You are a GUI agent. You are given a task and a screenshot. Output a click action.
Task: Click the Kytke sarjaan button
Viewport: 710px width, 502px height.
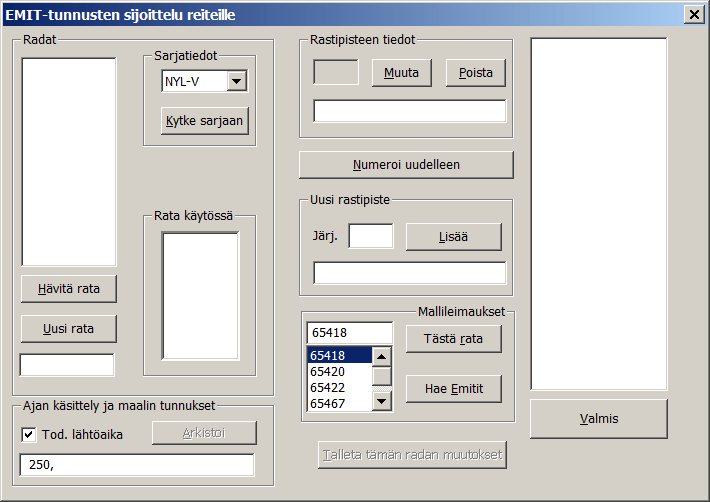pyautogui.click(x=205, y=120)
